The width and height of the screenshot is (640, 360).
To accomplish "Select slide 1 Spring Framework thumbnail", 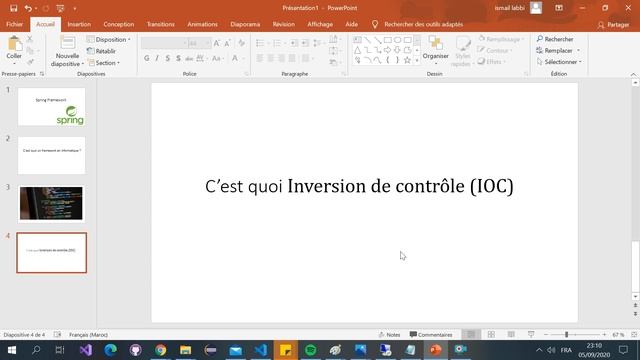I will point(51,107).
